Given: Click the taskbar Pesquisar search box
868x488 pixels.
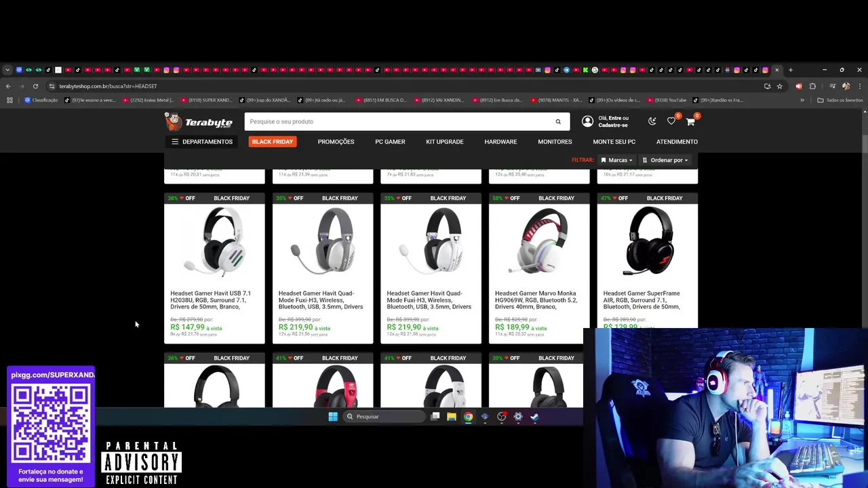Looking at the screenshot, I should click(x=383, y=417).
